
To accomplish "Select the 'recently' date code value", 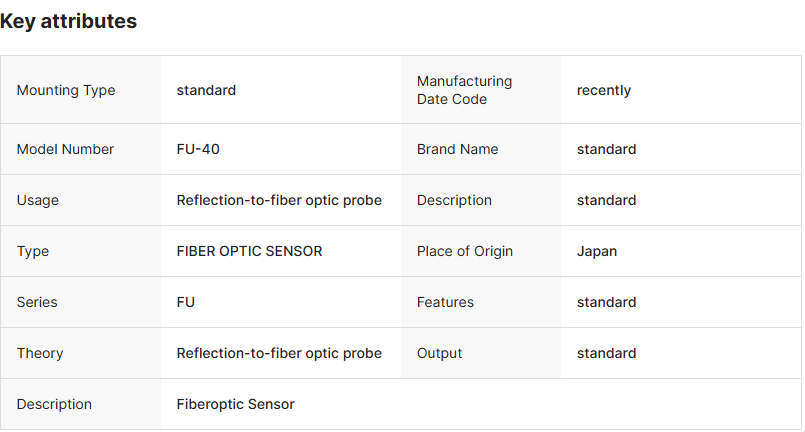I will point(604,90).
